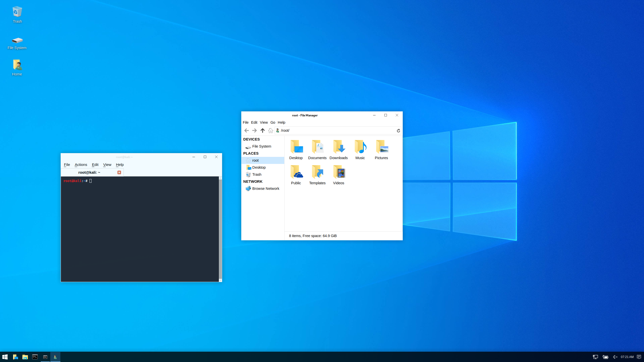This screenshot has height=362, width=644.
Task: Open the Pictures folder
Action: click(381, 148)
